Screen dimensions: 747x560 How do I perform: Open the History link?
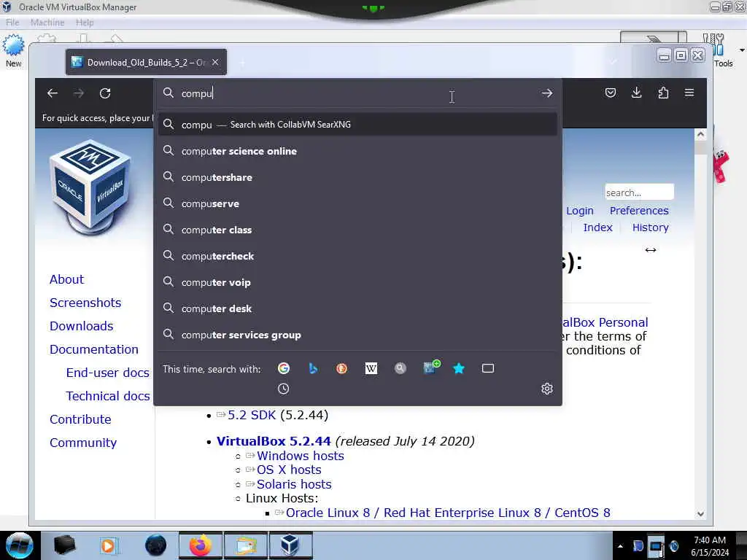[650, 227]
